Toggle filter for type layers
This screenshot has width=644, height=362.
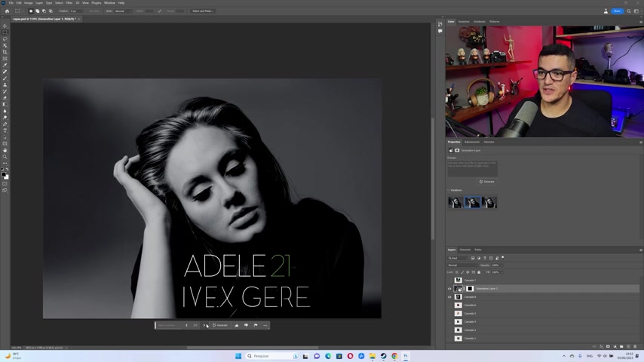[x=485, y=258]
